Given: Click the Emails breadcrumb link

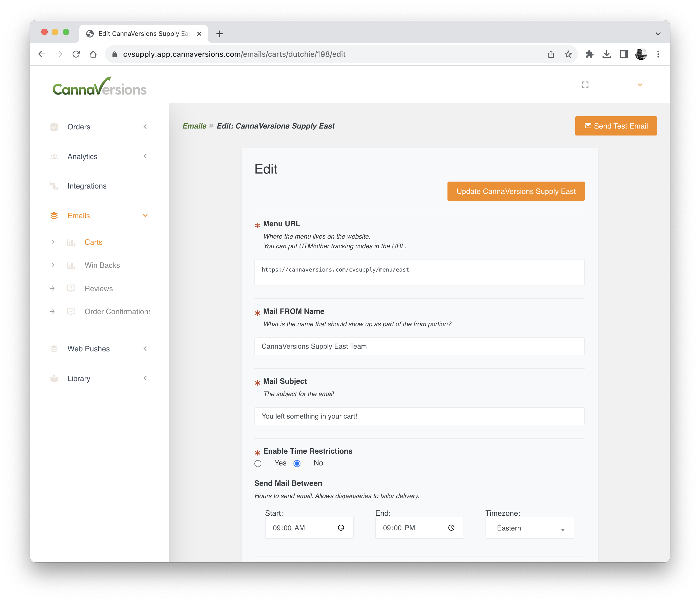Looking at the screenshot, I should pyautogui.click(x=194, y=126).
